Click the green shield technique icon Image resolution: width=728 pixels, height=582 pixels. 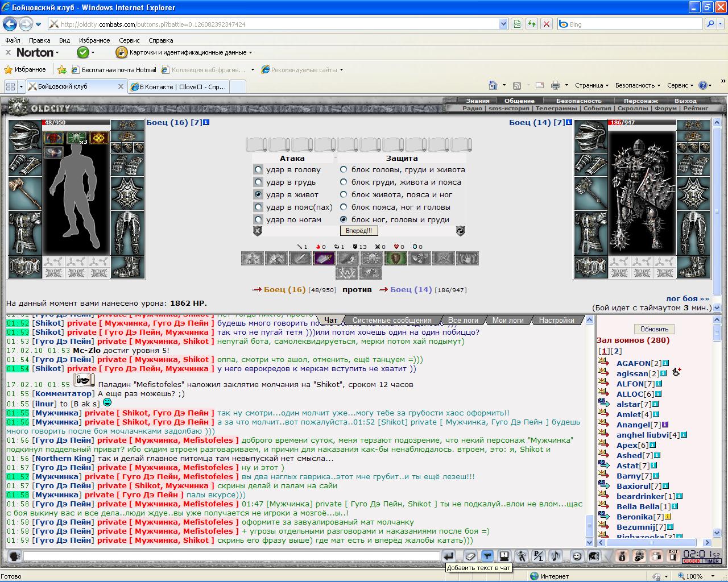(x=396, y=259)
